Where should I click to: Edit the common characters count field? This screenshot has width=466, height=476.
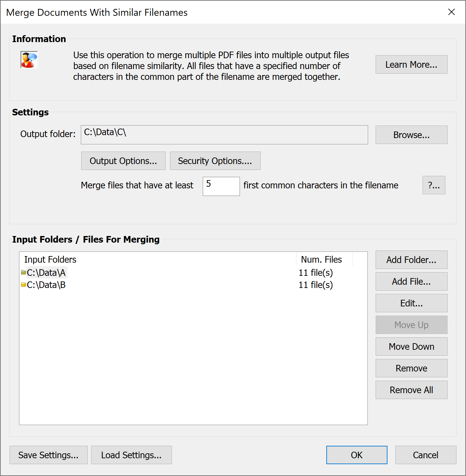[221, 186]
